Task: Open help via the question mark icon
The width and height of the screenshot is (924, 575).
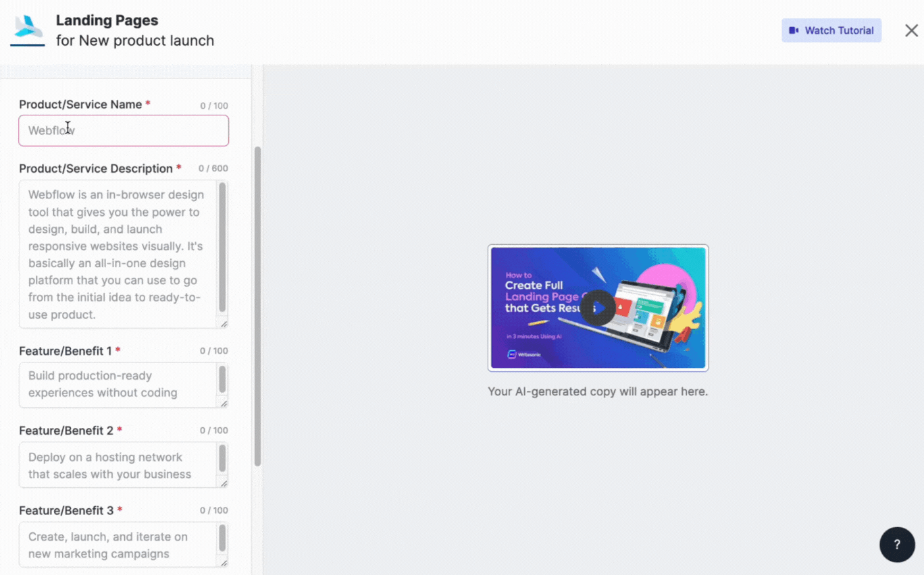Action: tap(897, 544)
